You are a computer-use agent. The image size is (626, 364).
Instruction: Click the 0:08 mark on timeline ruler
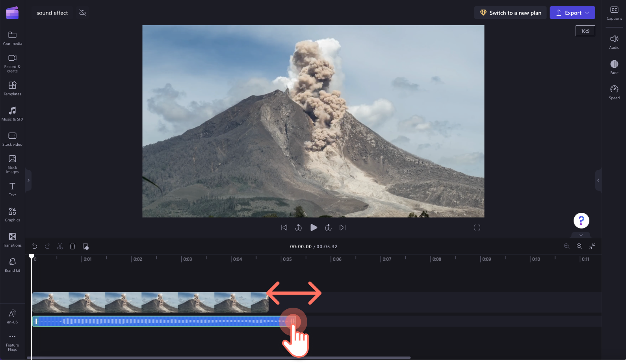437,259
